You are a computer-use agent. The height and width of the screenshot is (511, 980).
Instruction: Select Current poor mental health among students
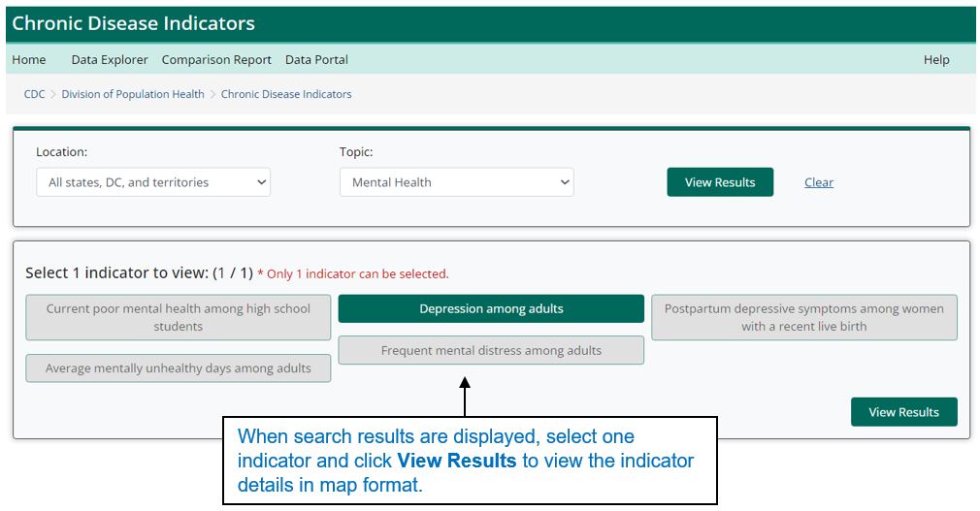tap(179, 318)
